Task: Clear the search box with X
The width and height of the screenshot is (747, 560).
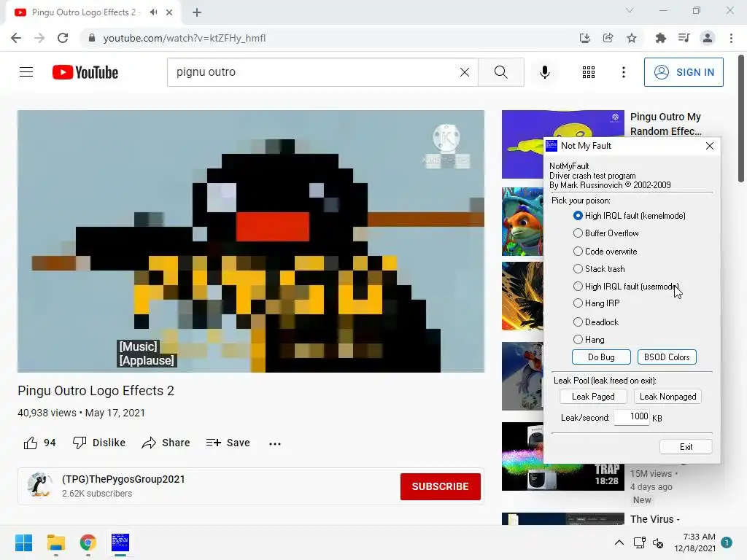Action: 465,72
